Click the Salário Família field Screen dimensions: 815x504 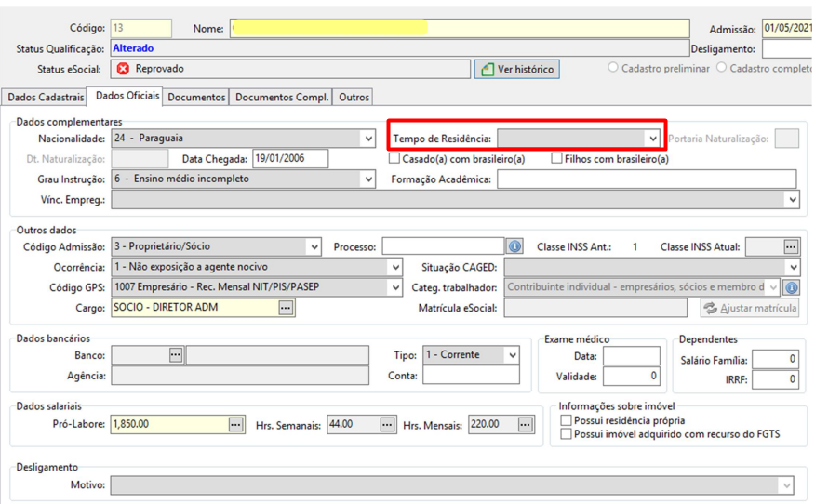coord(775,359)
